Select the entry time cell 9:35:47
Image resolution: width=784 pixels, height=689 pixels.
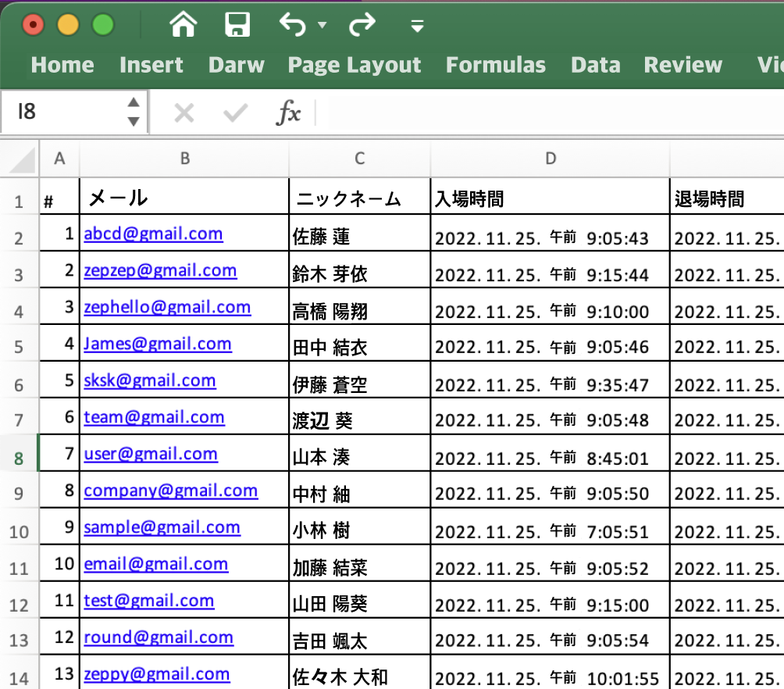point(550,380)
